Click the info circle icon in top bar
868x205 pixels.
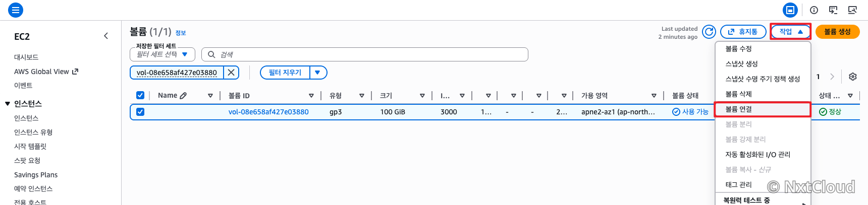coord(814,10)
